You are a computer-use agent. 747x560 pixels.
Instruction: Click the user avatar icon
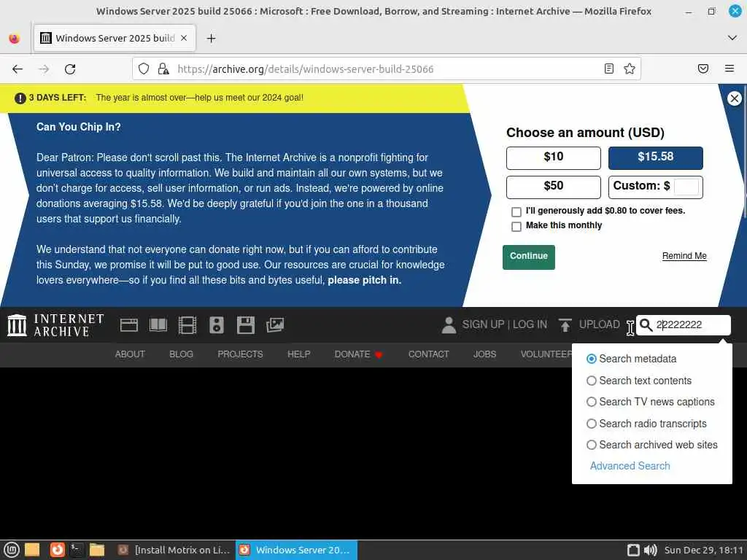point(449,325)
